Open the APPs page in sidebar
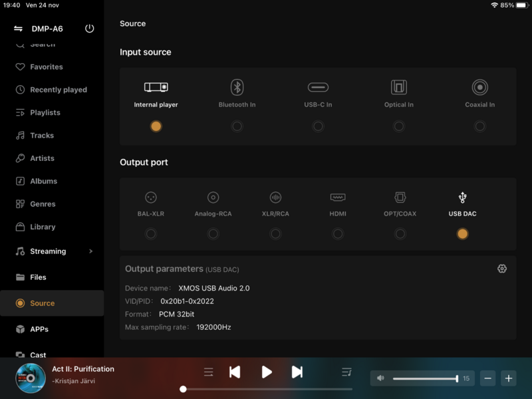This screenshot has height=399, width=532. (x=39, y=329)
